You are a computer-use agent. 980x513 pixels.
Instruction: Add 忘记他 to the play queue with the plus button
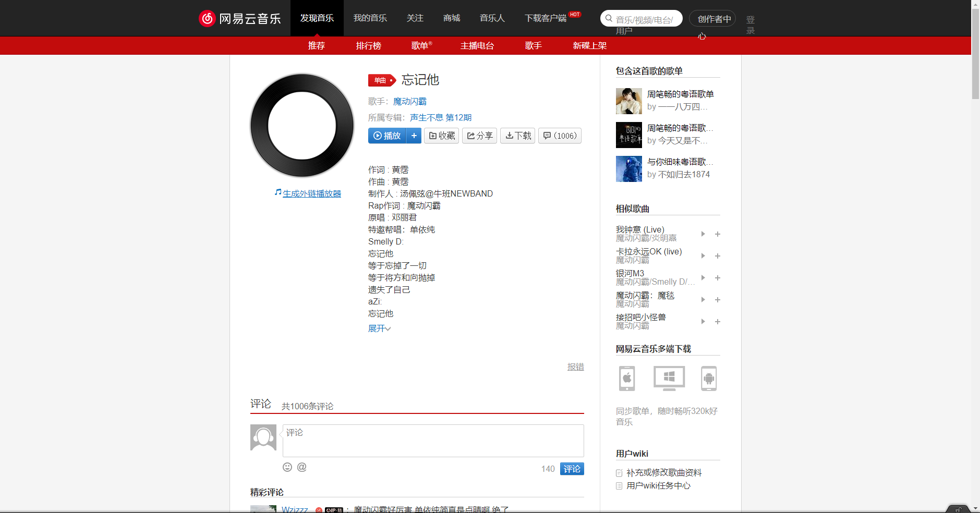click(x=414, y=136)
